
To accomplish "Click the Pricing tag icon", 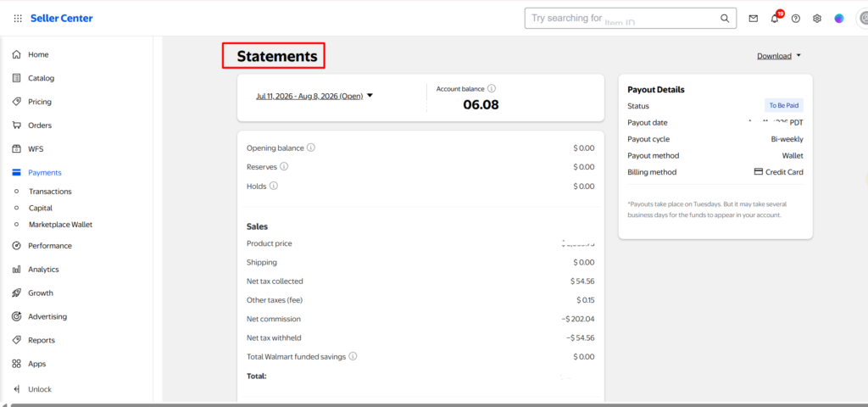I will 17,102.
